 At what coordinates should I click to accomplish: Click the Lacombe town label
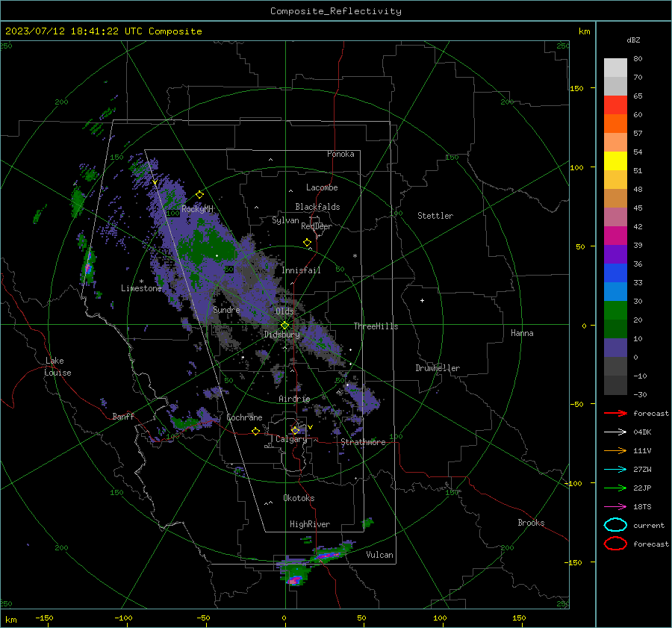pyautogui.click(x=322, y=187)
